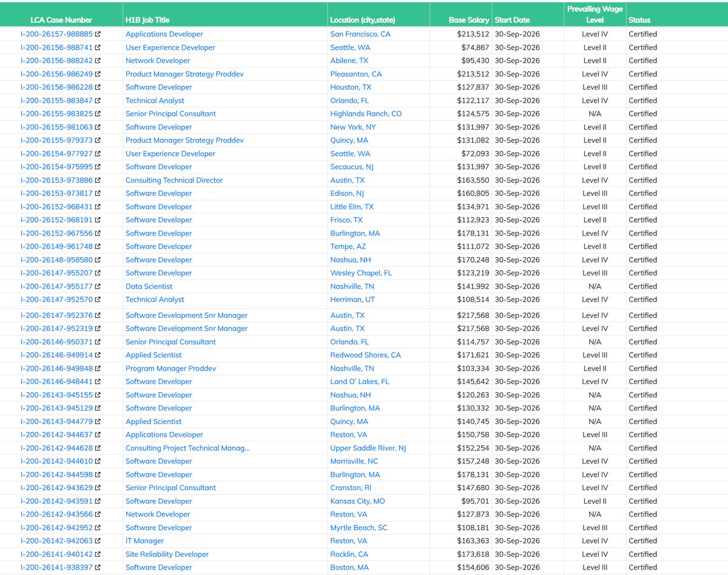This screenshot has width=728, height=575.
Task: Open external link icon for case I-200-26154-977927
Action: (98, 153)
